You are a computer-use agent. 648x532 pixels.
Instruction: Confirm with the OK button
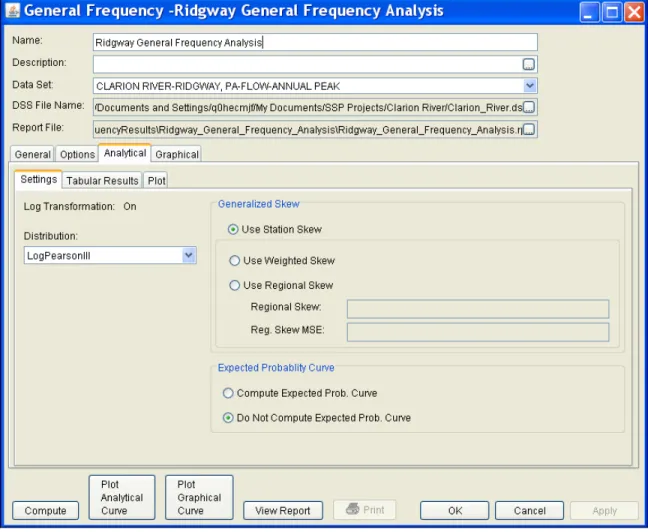pyautogui.click(x=455, y=511)
